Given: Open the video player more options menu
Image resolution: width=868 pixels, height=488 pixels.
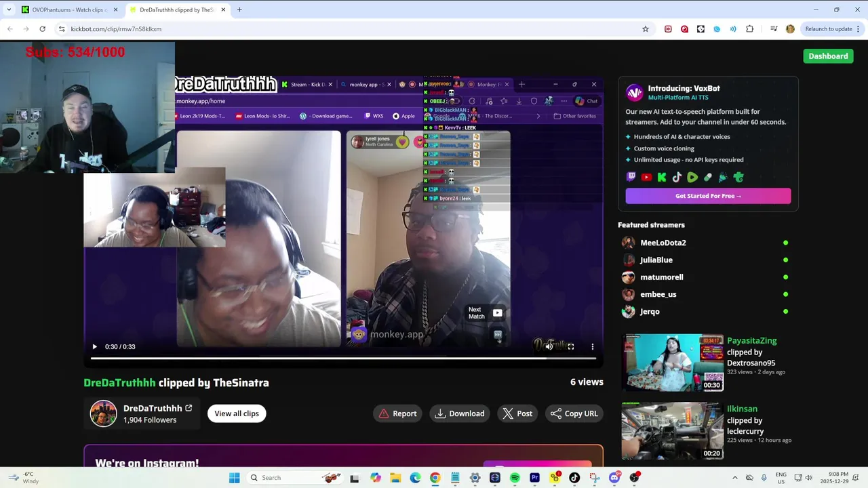Looking at the screenshot, I should click(593, 346).
